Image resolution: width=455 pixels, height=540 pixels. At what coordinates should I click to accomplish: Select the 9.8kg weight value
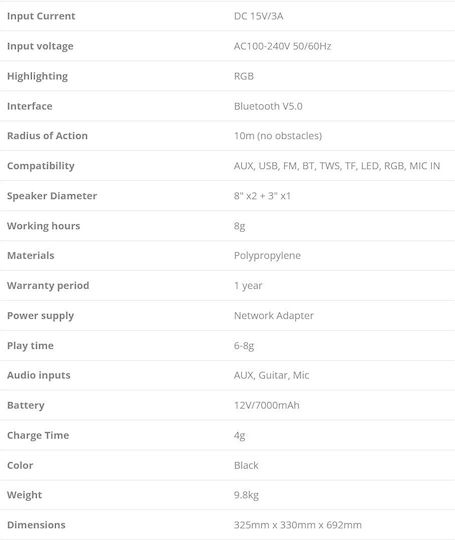pos(246,495)
